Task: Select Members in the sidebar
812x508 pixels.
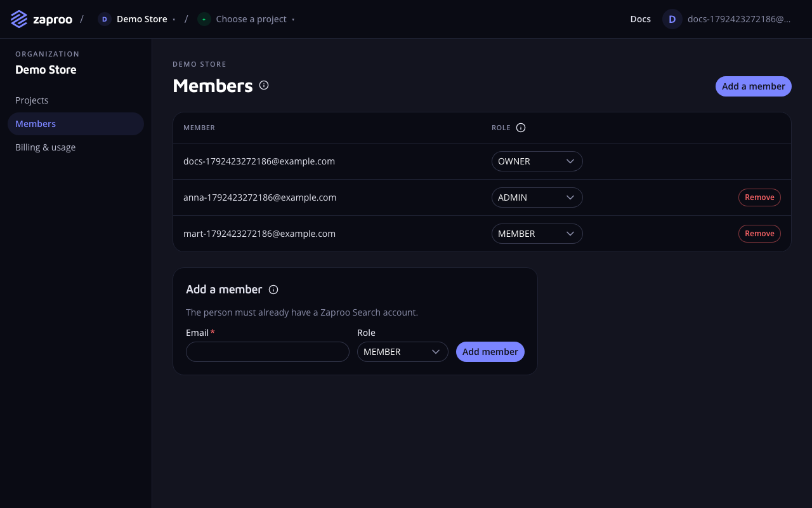Action: [x=76, y=124]
